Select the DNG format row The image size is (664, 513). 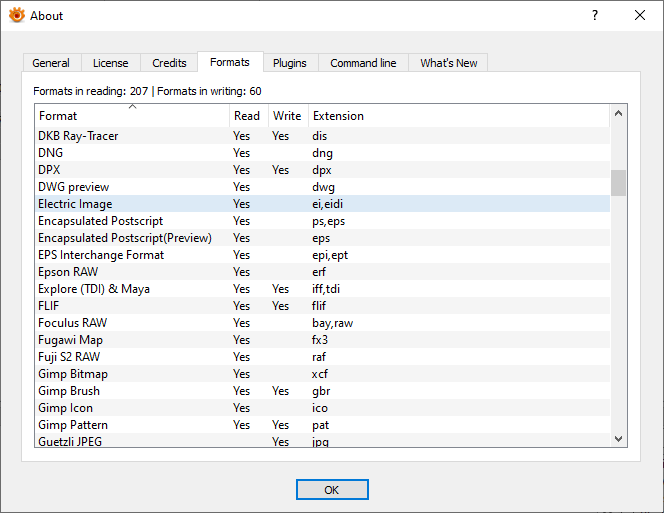pyautogui.click(x=323, y=153)
